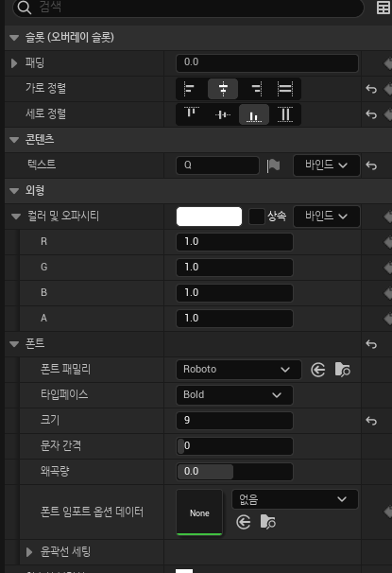Click the 크기 font size field
This screenshot has height=573, width=392.
(234, 421)
